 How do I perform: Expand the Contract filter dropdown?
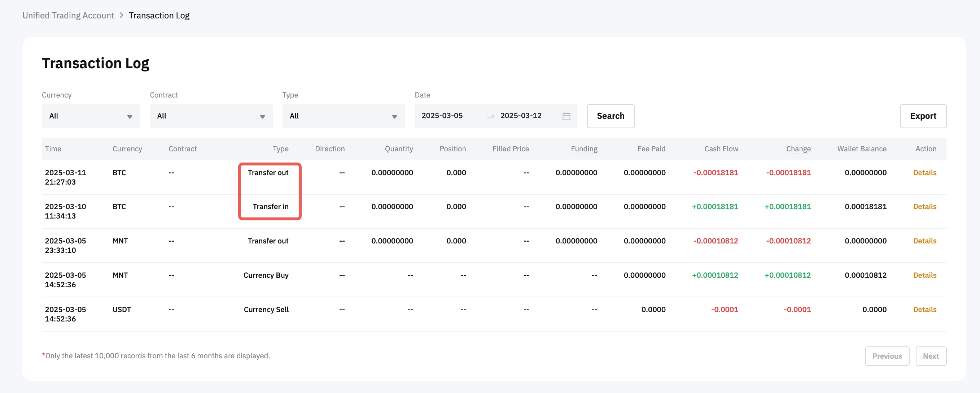click(x=211, y=116)
